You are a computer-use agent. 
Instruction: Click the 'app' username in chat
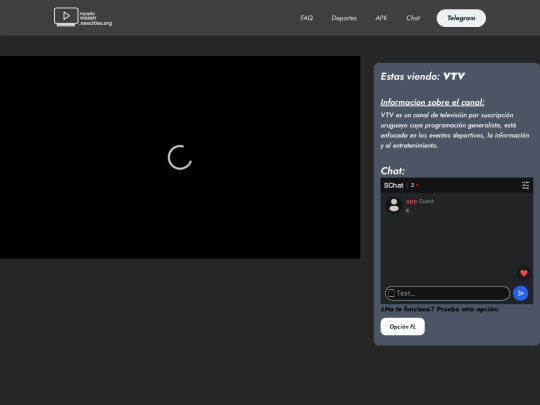[x=411, y=201]
